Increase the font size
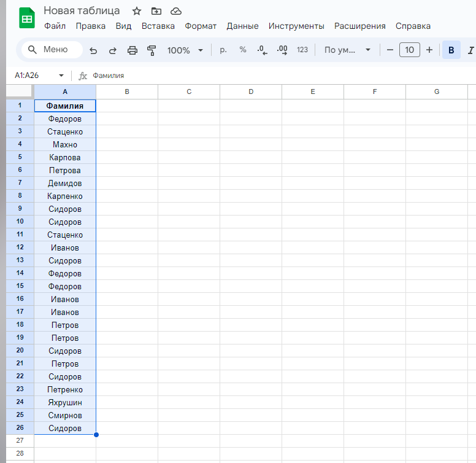The width and height of the screenshot is (476, 463). click(429, 50)
